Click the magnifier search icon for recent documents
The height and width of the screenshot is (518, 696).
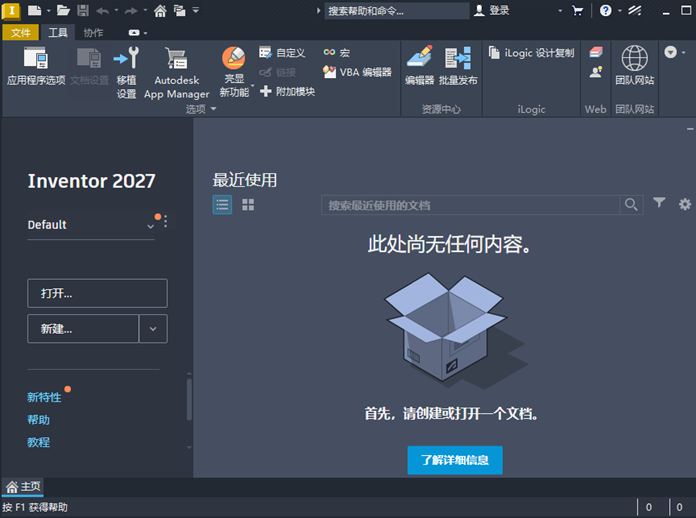pos(631,205)
